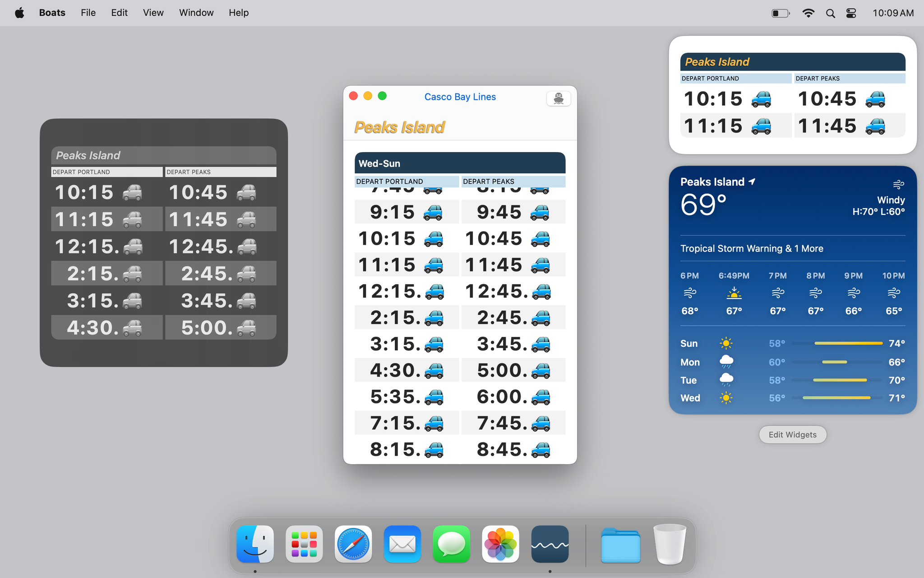Click the Edit Widgets button
This screenshot has width=924, height=578.
(792, 434)
